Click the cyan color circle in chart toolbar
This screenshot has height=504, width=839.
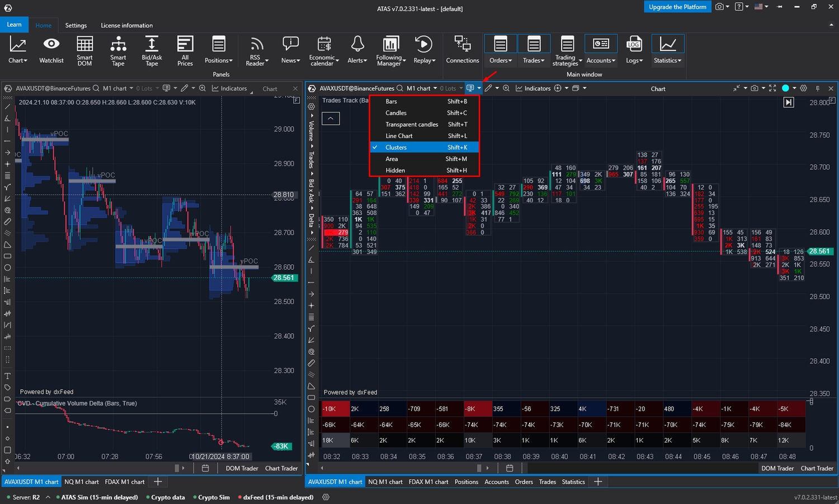pyautogui.click(x=785, y=88)
